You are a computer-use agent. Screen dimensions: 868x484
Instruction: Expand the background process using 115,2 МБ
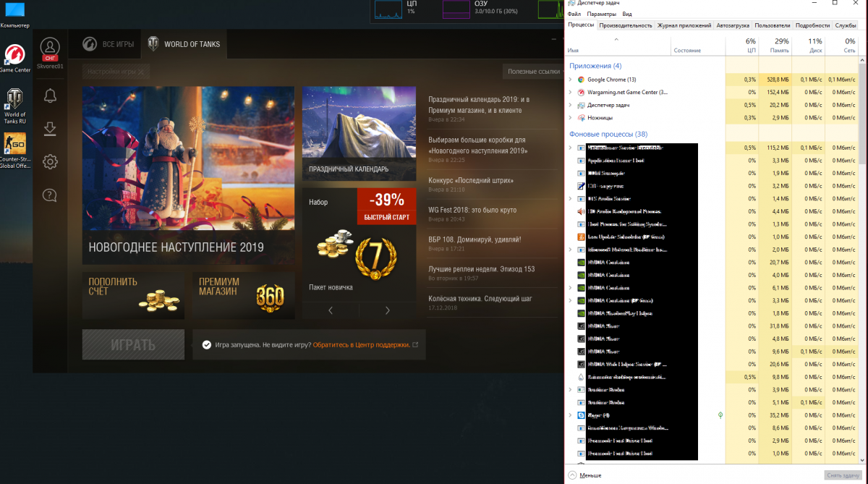pos(570,148)
